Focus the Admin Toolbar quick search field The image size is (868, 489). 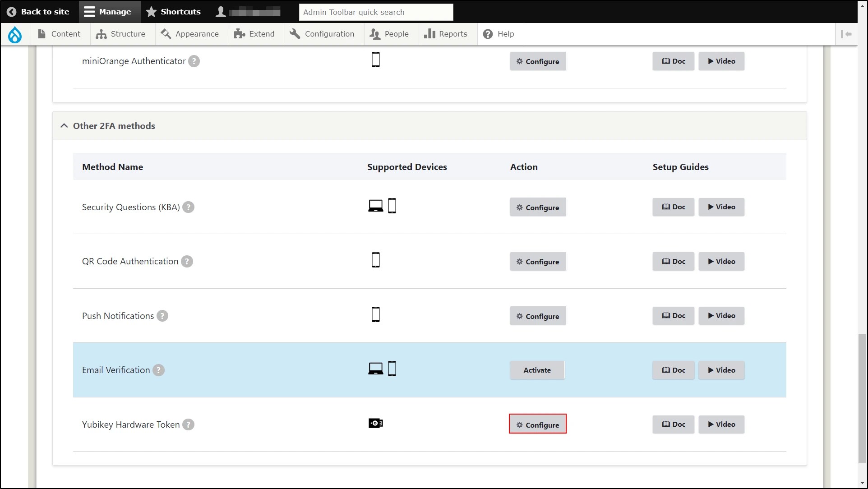tap(376, 12)
